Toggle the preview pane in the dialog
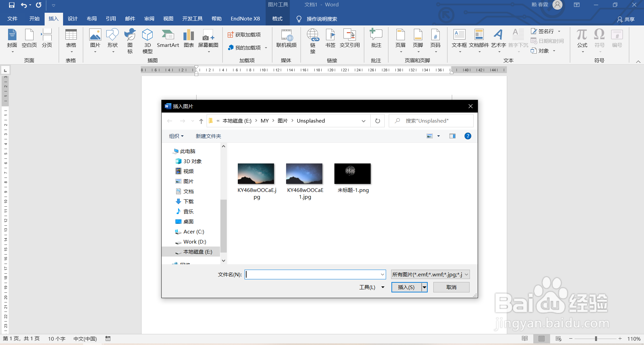 (452, 136)
